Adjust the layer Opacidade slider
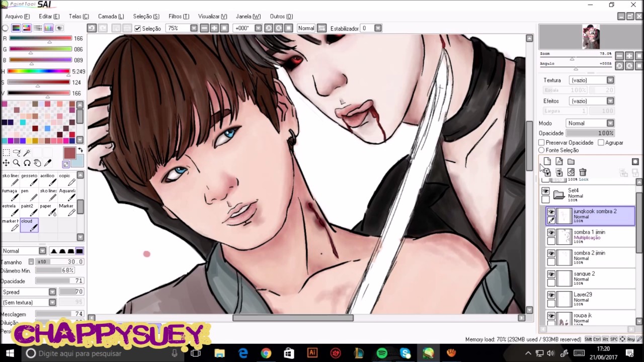 tap(590, 133)
